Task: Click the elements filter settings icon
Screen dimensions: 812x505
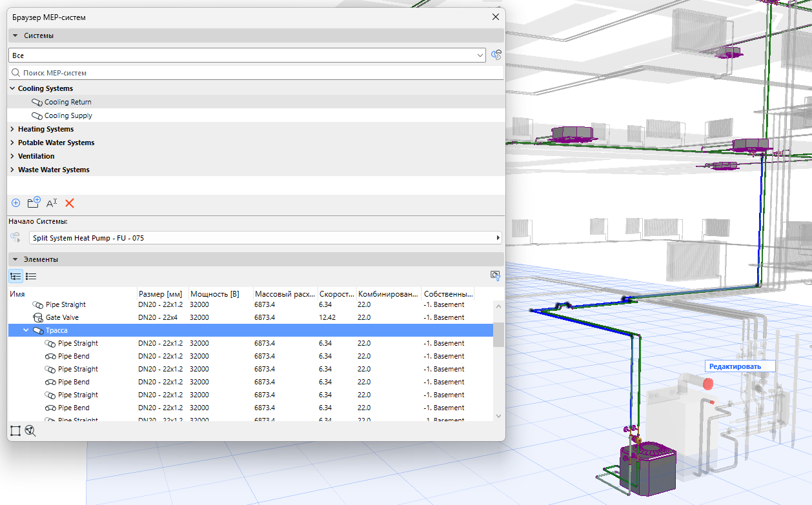Action: [496, 276]
